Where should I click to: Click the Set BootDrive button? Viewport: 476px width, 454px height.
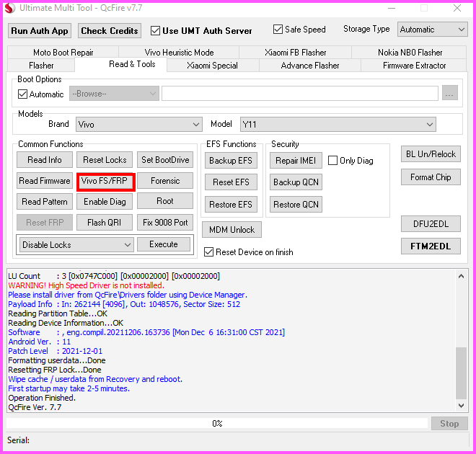click(x=165, y=160)
